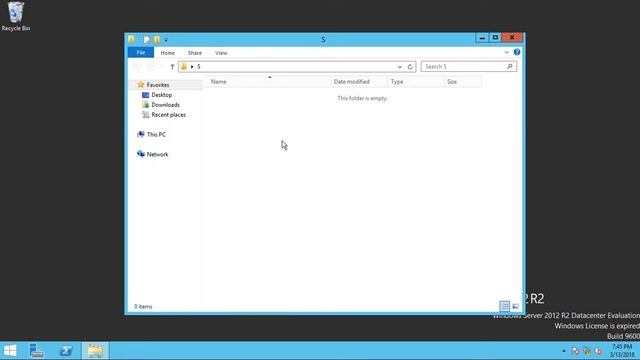Viewport: 640px width, 360px height.
Task: Launch PowerShell from the taskbar
Action: coord(66,351)
